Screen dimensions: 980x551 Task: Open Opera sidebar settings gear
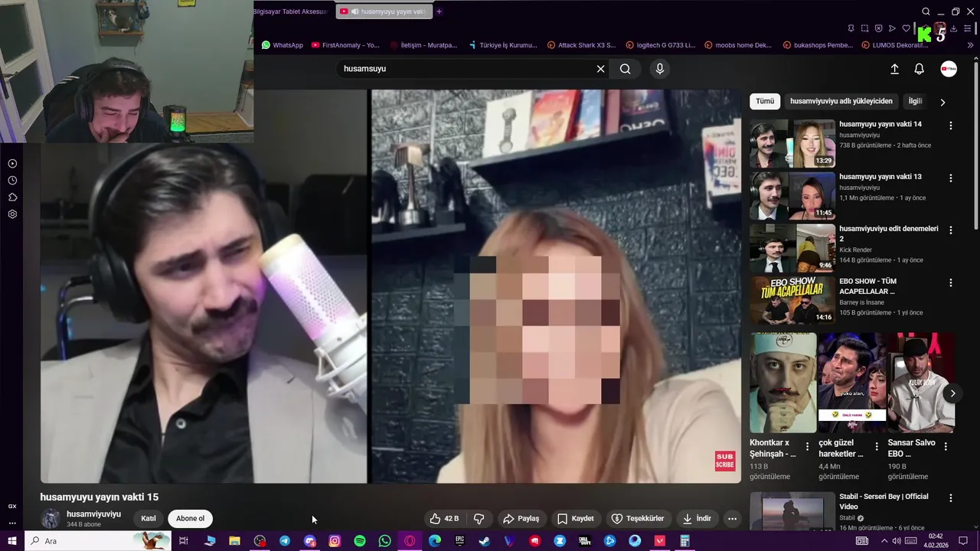[12, 214]
